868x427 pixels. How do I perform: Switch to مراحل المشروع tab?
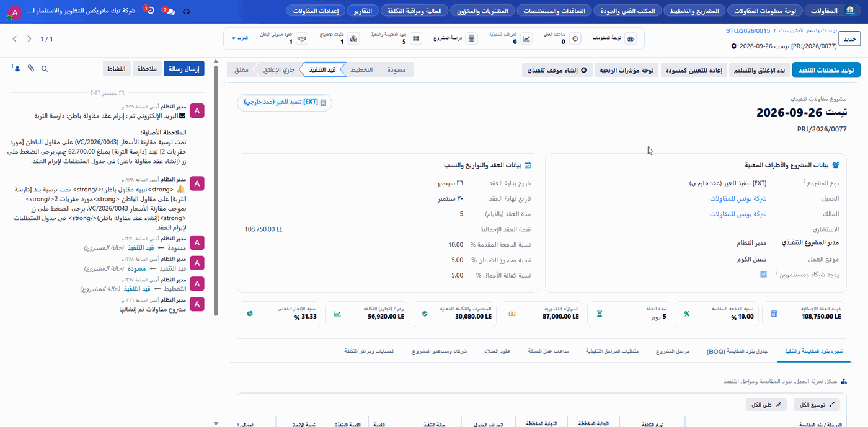(x=673, y=351)
